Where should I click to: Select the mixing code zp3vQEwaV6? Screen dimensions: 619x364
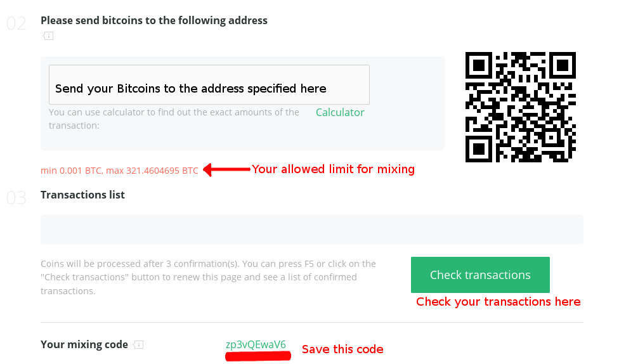256,344
